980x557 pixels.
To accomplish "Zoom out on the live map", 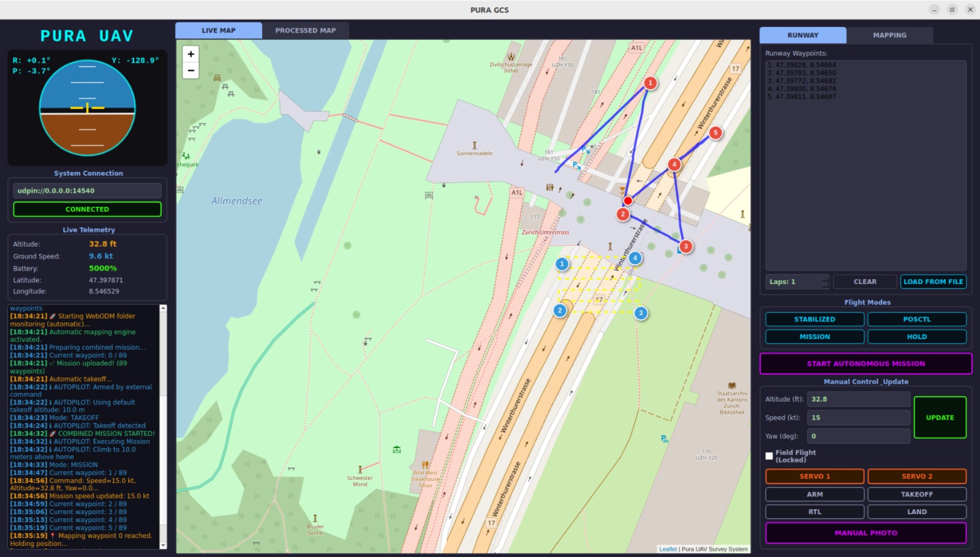I will click(x=191, y=70).
